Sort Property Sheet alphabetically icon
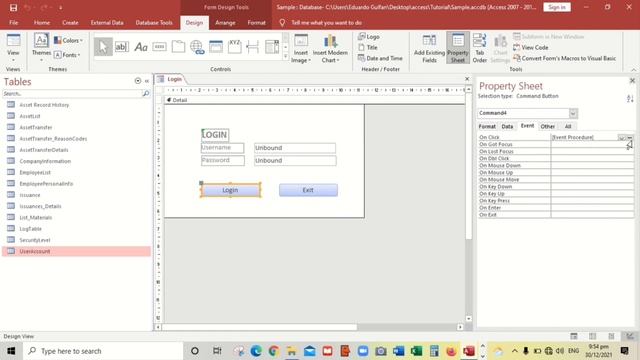This screenshot has width=640, height=360. pos(630,98)
